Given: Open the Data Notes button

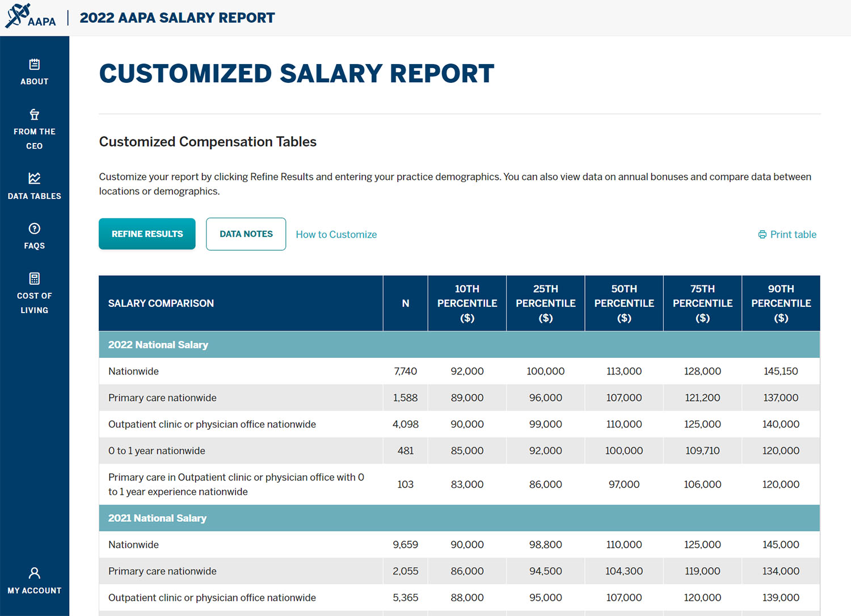Looking at the screenshot, I should [x=246, y=234].
